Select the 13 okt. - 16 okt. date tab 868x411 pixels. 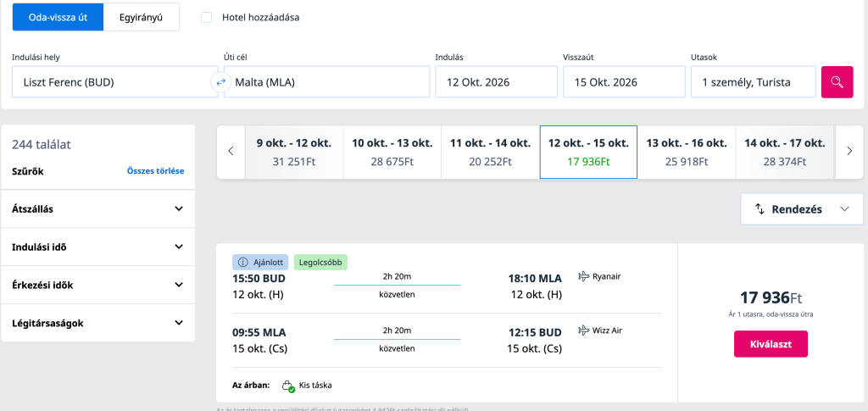[x=687, y=153]
